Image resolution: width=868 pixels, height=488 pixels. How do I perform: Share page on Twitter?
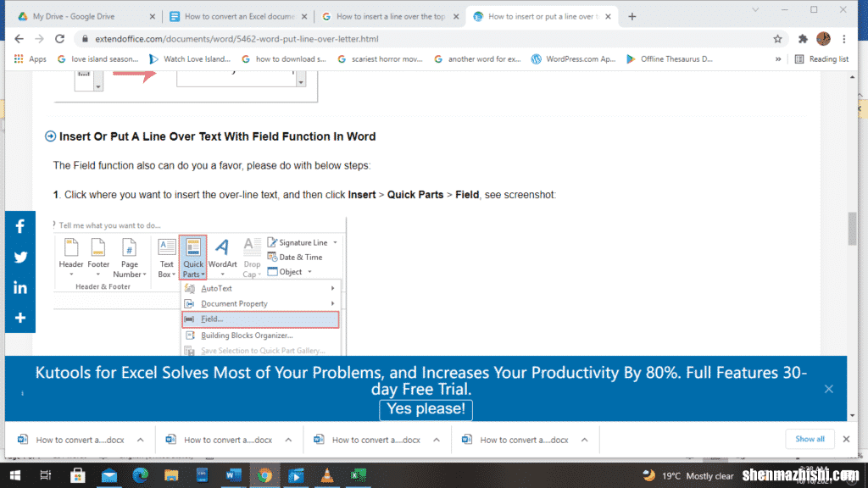point(20,258)
